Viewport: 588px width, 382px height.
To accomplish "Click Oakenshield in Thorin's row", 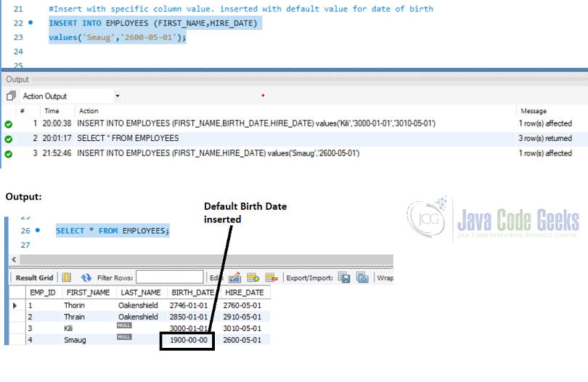I will 138,306.
